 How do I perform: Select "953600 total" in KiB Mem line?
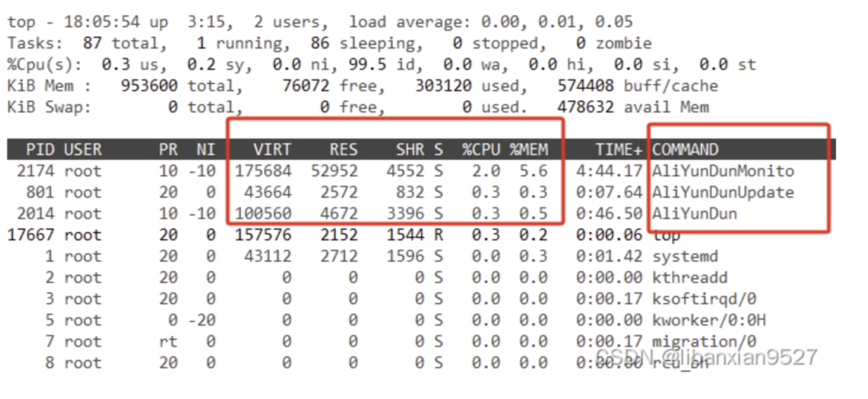(177, 86)
